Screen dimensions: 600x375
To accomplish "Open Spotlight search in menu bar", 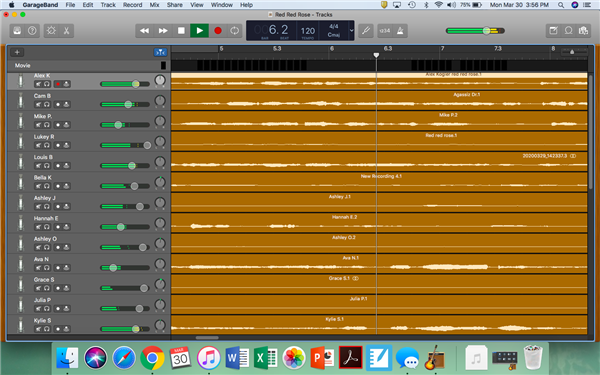I will coord(561,5).
